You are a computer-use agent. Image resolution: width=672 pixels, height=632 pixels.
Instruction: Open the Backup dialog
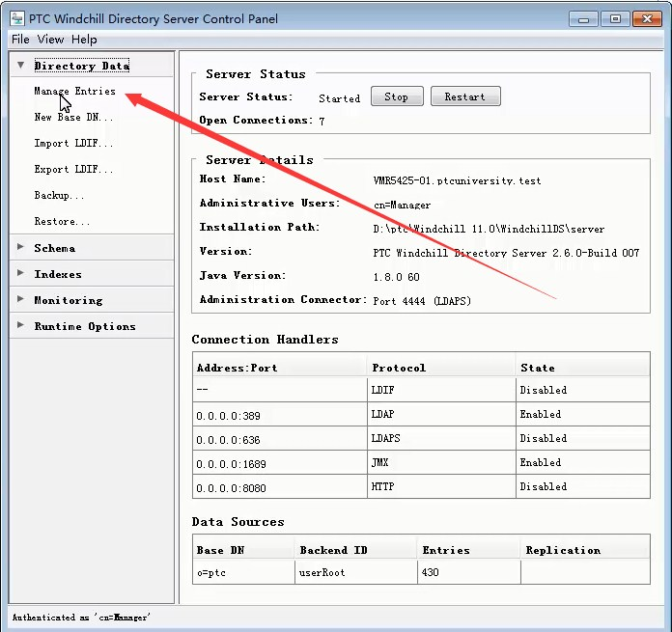[59, 195]
